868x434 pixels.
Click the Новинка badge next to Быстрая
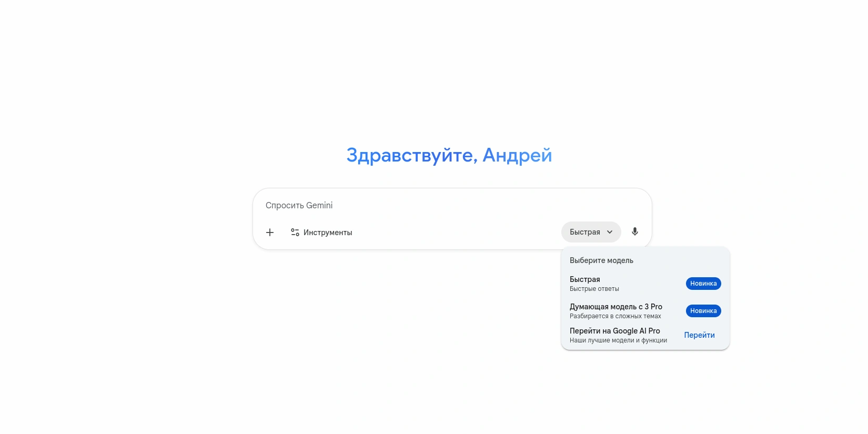click(703, 284)
